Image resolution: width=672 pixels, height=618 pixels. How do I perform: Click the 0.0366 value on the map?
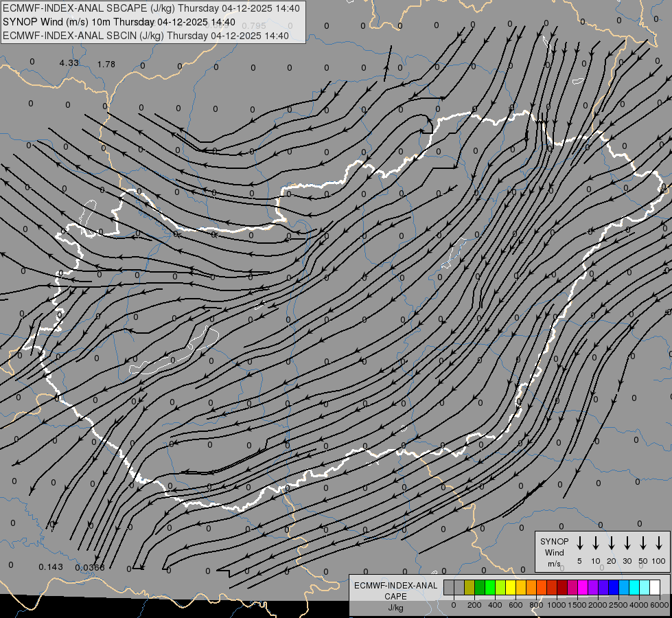pyautogui.click(x=89, y=568)
